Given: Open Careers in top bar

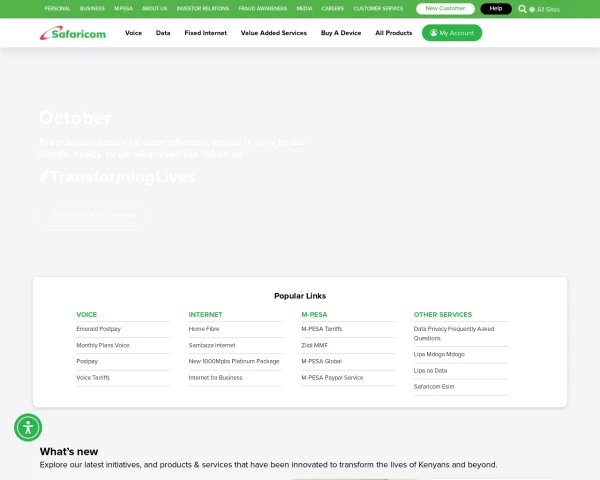Looking at the screenshot, I should coord(333,8).
